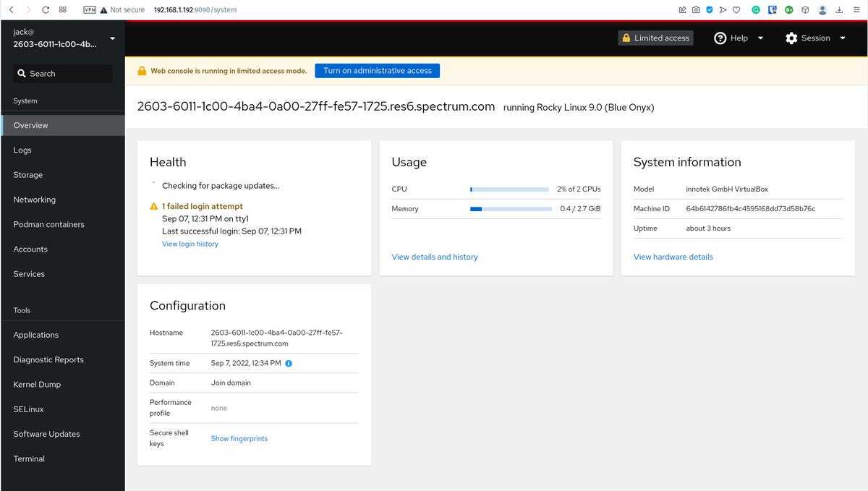Click the browser back arrow
This screenshot has height=491, width=868.
click(11, 10)
